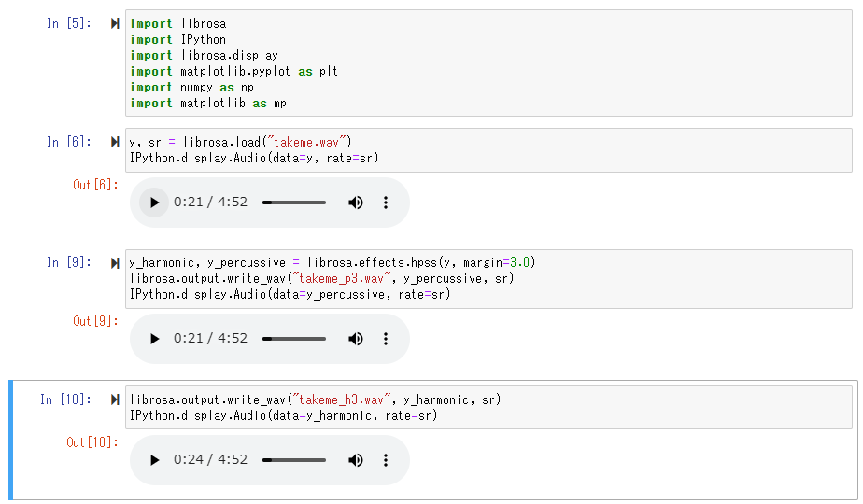Viewport: 863px width, 504px height.
Task: Seek within Out[6] audio progress bar
Action: 294,203
